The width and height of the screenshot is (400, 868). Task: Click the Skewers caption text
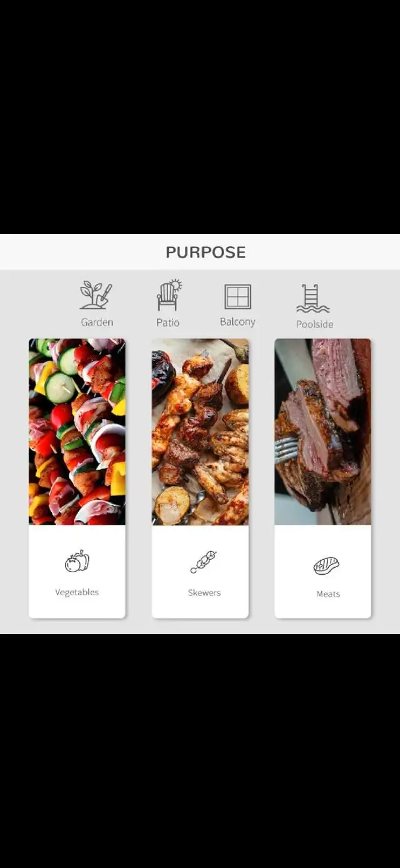(x=204, y=592)
